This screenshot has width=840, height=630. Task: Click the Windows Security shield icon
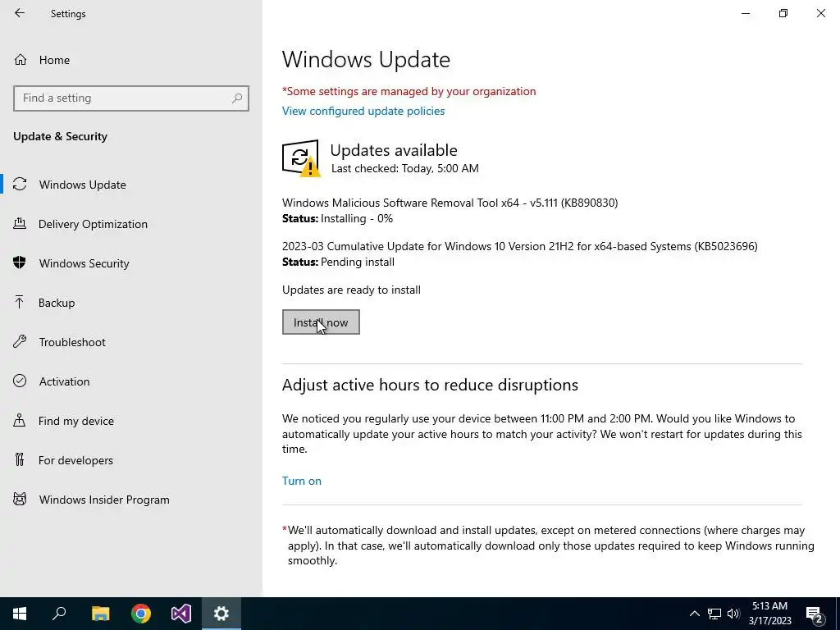[20, 262]
